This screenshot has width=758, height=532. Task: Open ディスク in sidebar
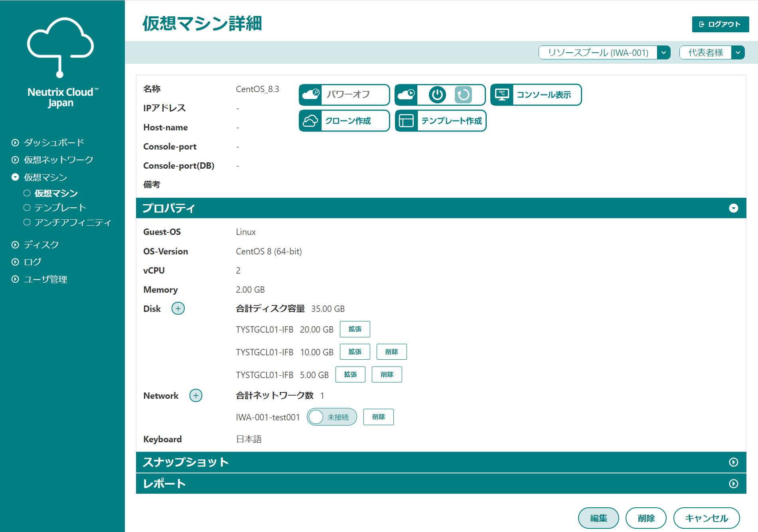(x=41, y=245)
